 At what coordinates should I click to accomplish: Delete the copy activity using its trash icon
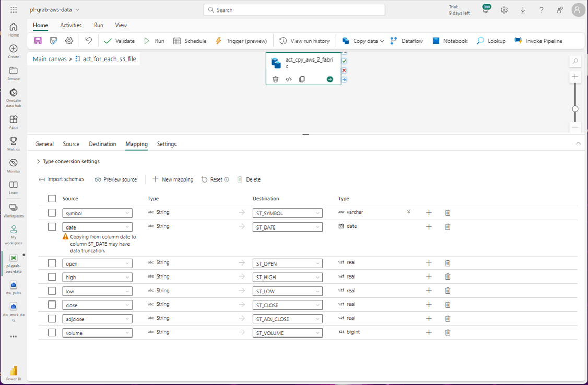click(276, 79)
